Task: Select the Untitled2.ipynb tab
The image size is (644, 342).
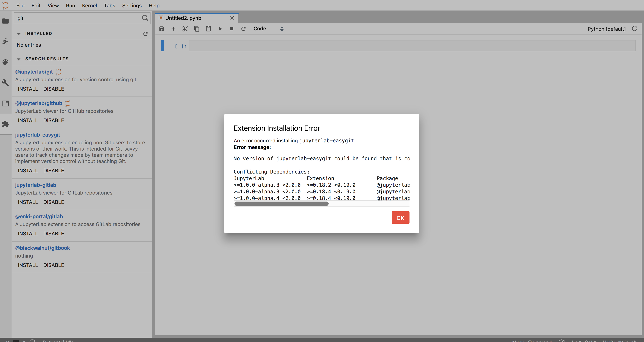Action: tap(183, 18)
